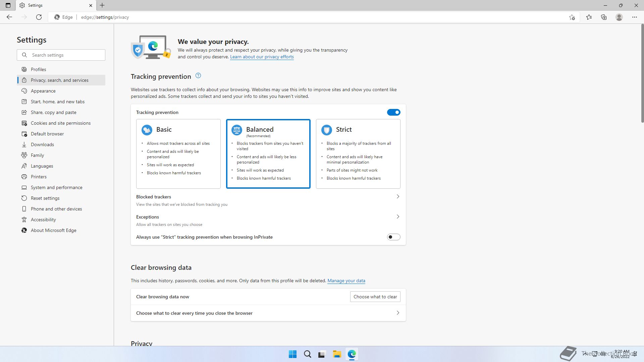The width and height of the screenshot is (644, 362).
Task: Open the Windows Start menu
Action: click(292, 354)
